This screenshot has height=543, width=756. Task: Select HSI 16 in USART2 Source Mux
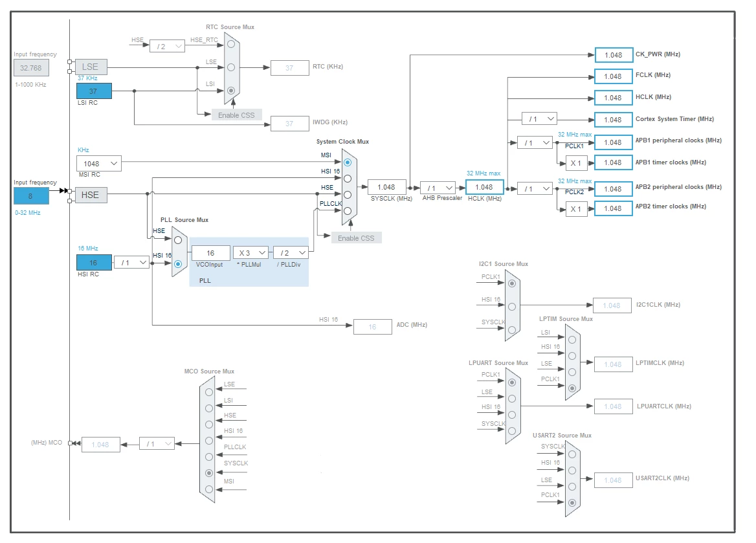(572, 471)
